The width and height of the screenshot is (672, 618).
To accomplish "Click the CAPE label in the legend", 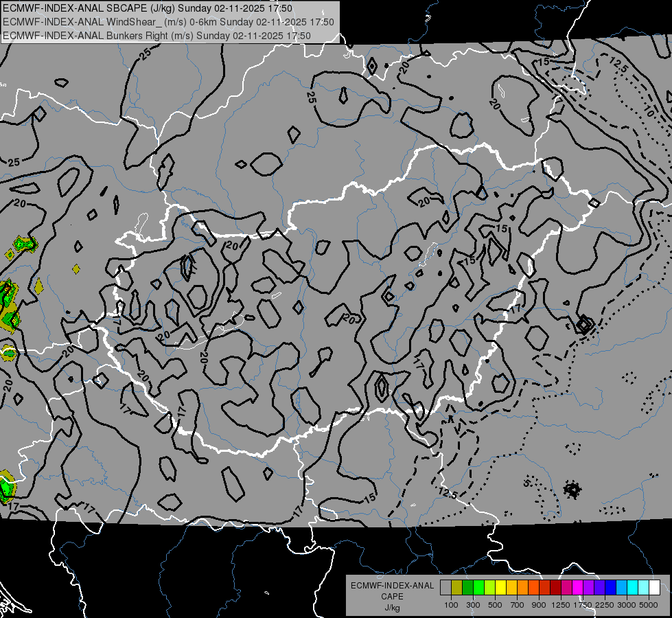I will click(392, 597).
